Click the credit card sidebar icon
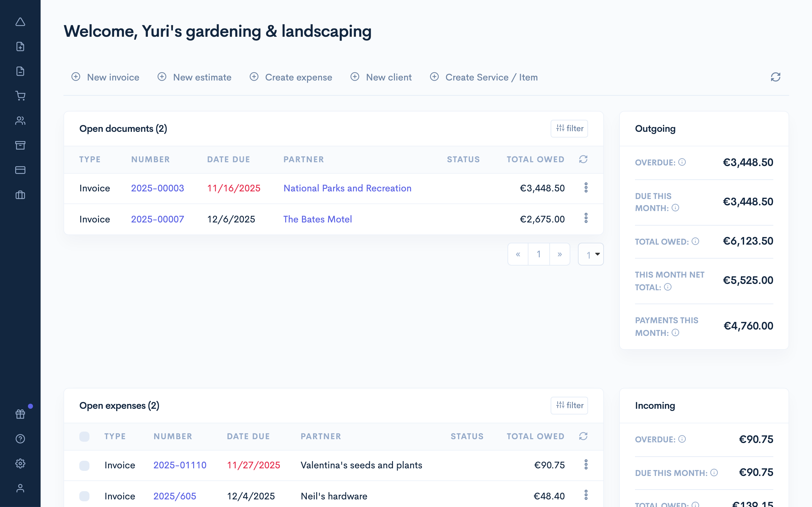The height and width of the screenshot is (507, 812). tap(20, 170)
